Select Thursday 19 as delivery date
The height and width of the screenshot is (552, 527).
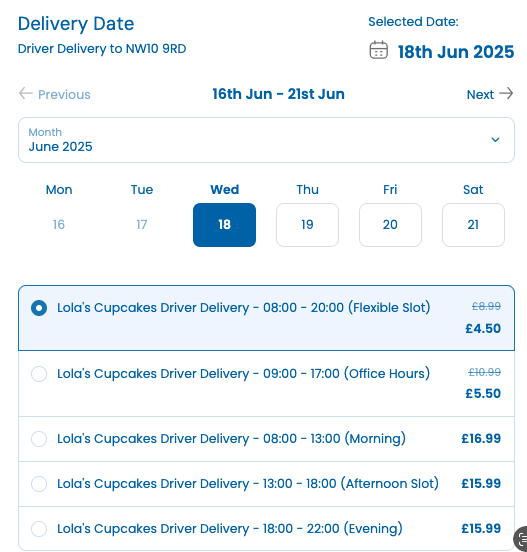[307, 225]
